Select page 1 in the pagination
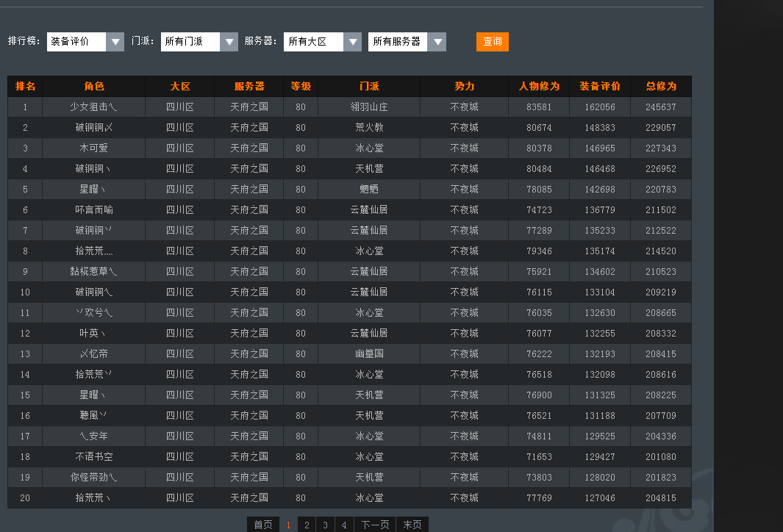 point(288,525)
